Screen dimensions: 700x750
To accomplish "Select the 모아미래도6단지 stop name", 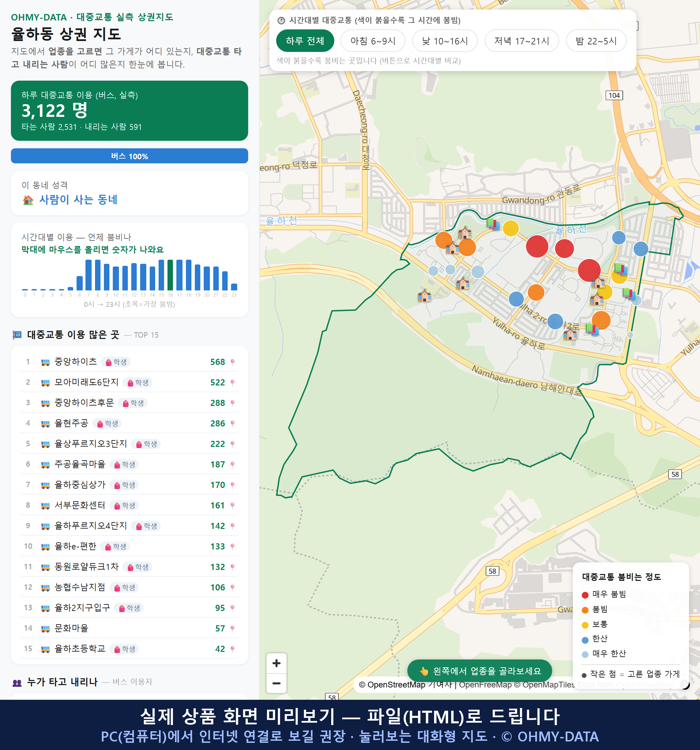I will click(x=86, y=382).
